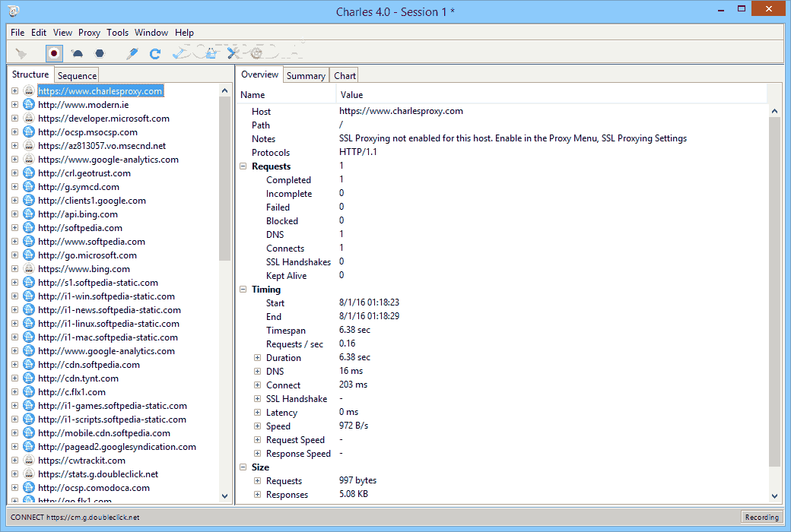Expand the https://www.charlesproxy.com tree node
The width and height of the screenshot is (791, 532).
[x=14, y=90]
